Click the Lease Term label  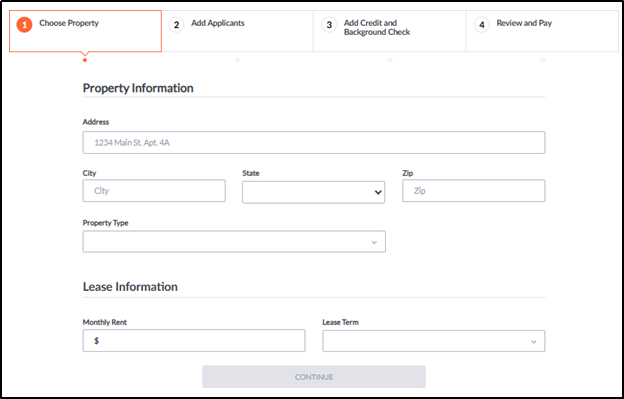(x=341, y=322)
